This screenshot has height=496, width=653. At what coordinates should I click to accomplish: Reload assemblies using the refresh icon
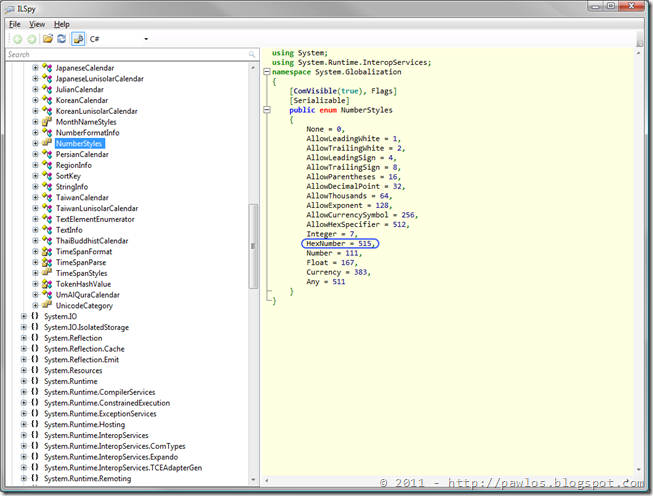tap(62, 39)
